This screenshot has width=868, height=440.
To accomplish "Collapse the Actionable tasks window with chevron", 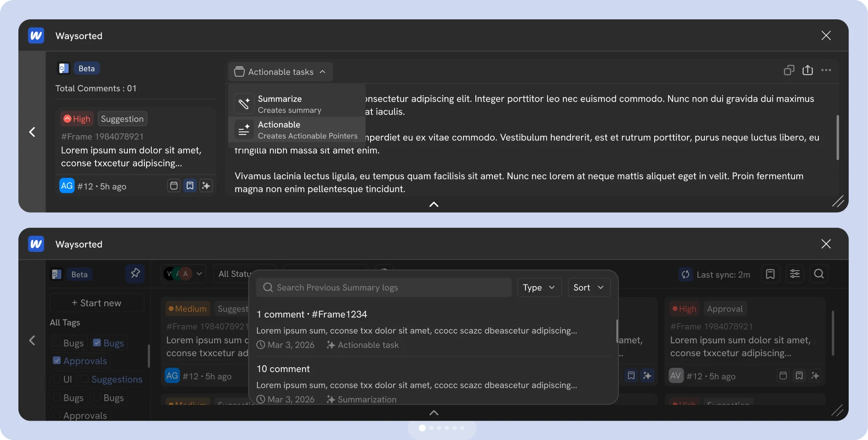I will coord(434,204).
